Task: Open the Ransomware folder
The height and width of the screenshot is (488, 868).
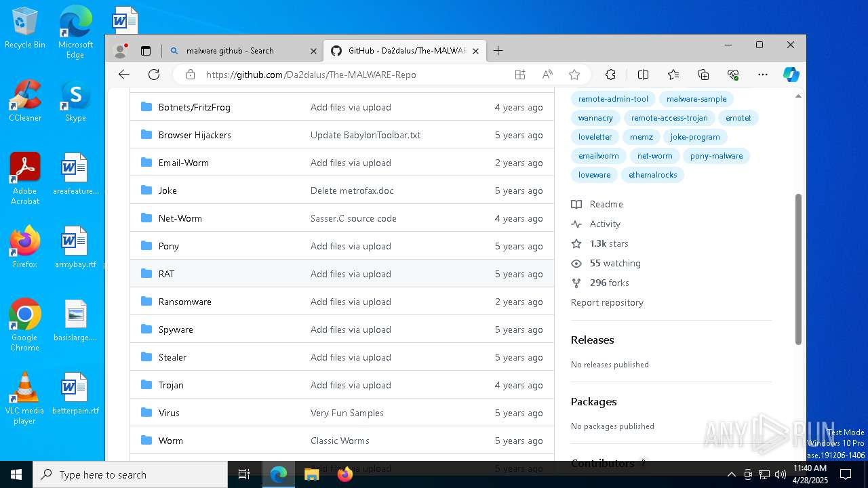Action: click(184, 302)
